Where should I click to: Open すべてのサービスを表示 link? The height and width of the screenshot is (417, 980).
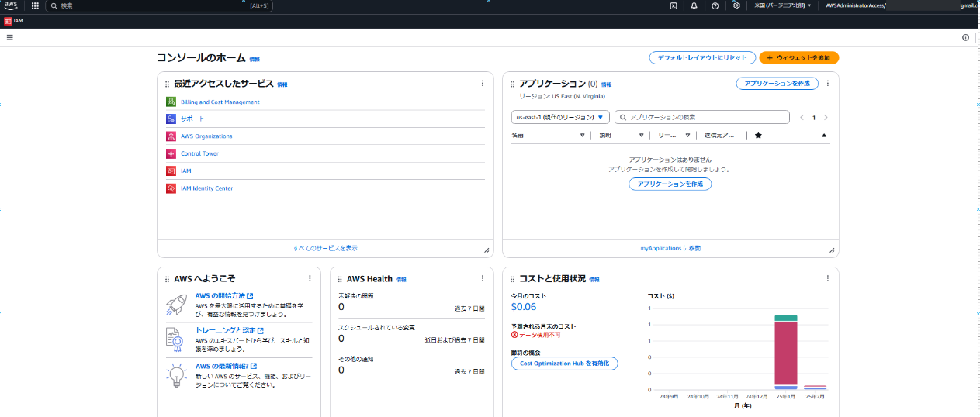point(326,248)
